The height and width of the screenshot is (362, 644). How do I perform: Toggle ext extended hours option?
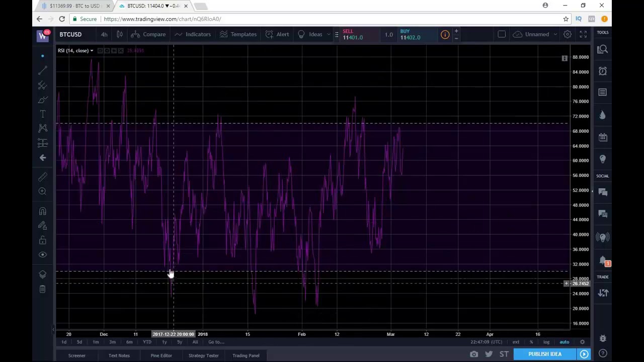tap(516, 342)
